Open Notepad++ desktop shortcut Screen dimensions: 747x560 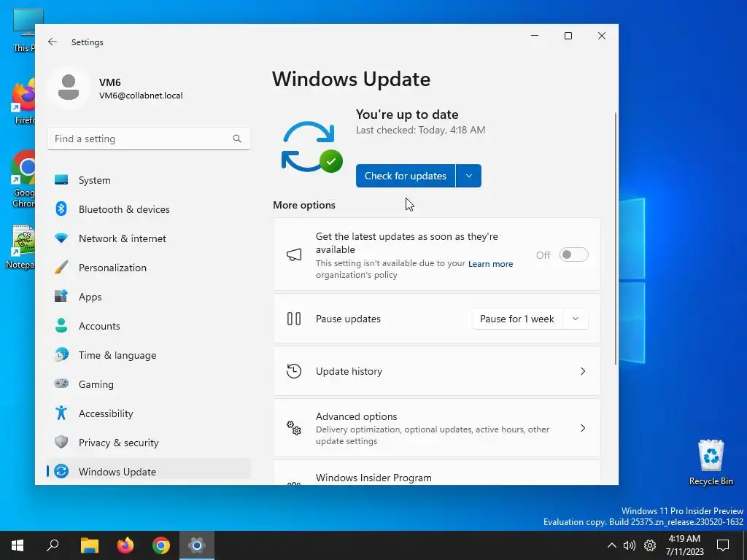click(20, 246)
